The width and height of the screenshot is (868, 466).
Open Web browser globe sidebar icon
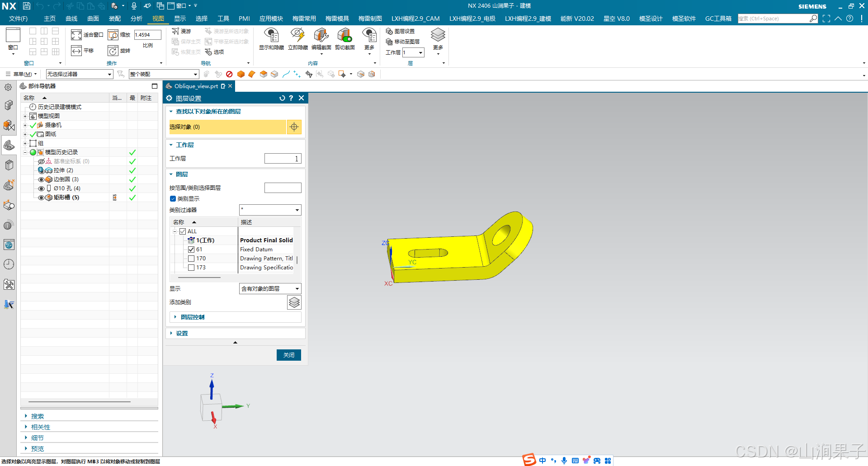pyautogui.click(x=9, y=245)
